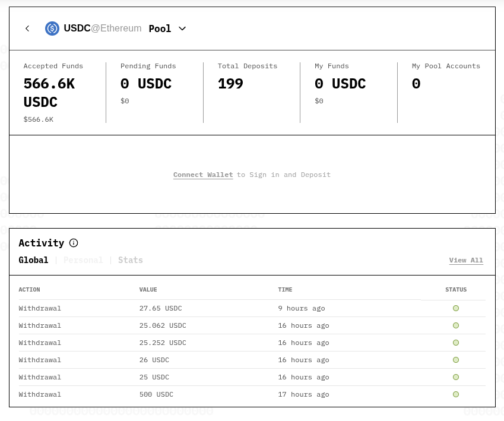Click the ACTION column header
Screen dimensions: 504x421
[x=29, y=289]
